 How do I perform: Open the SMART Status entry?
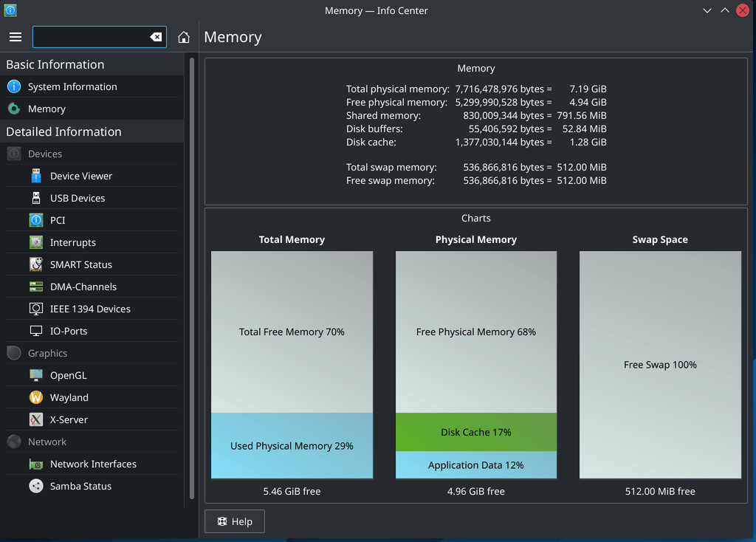click(92, 265)
